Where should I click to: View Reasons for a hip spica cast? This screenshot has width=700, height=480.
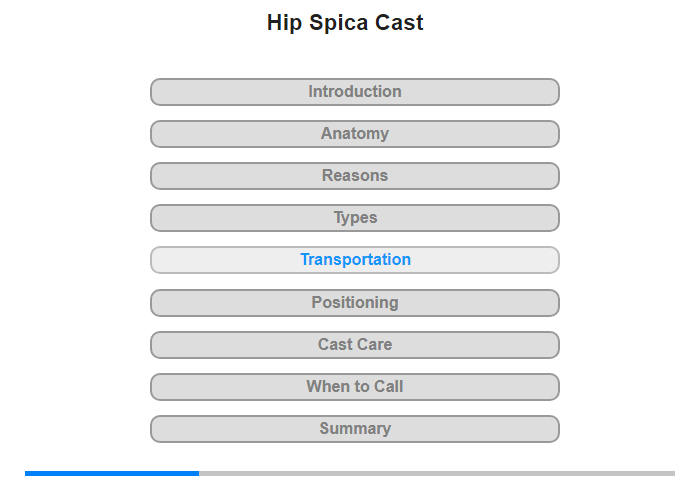coord(355,176)
